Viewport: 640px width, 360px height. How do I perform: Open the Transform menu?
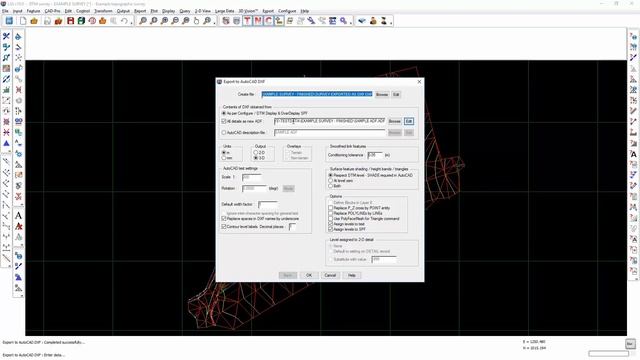pos(103,11)
